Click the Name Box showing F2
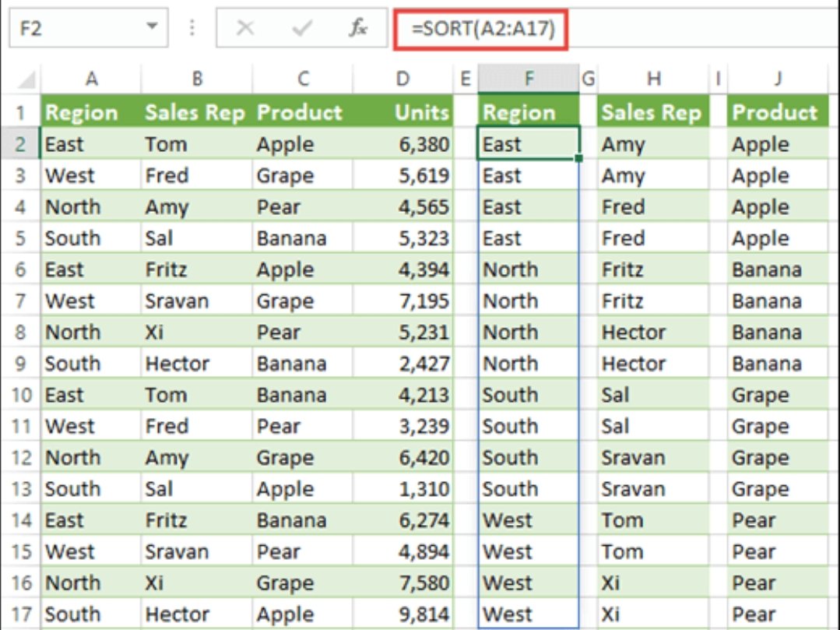This screenshot has height=630, width=840. coord(70,29)
